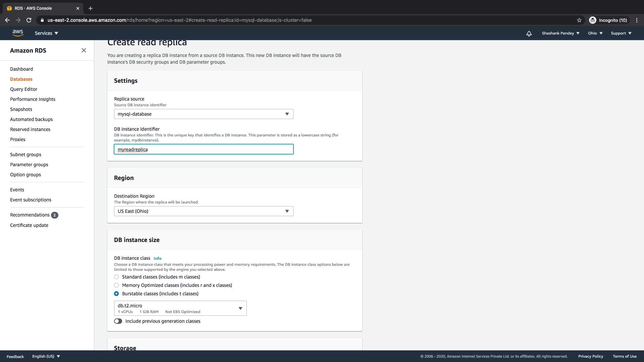Click the DB instance class Info link
The width and height of the screenshot is (644, 362).
coord(157,258)
